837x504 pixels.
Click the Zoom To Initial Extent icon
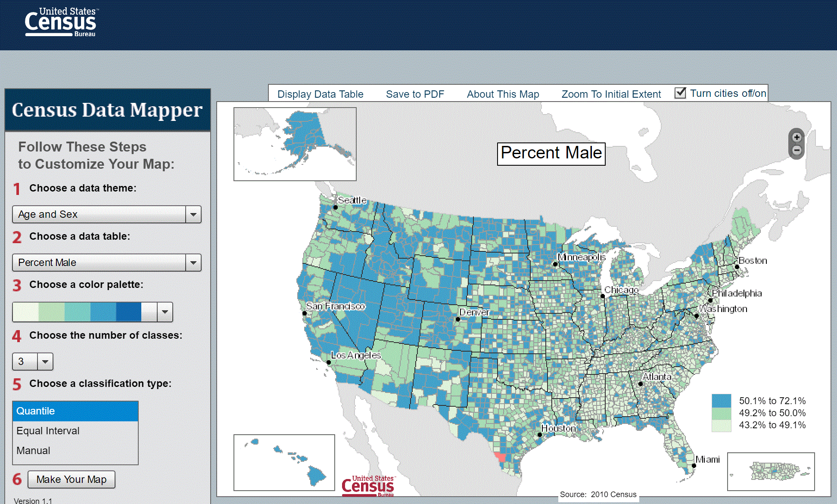tap(610, 94)
